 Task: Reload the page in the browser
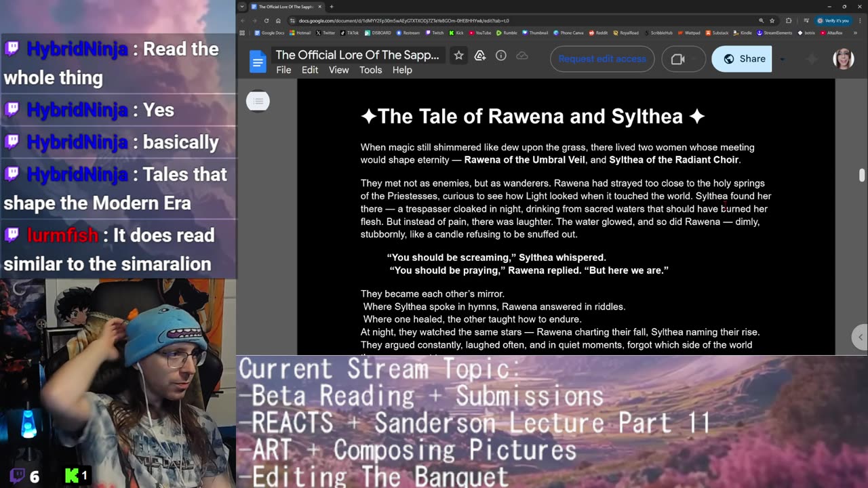pyautogui.click(x=266, y=20)
